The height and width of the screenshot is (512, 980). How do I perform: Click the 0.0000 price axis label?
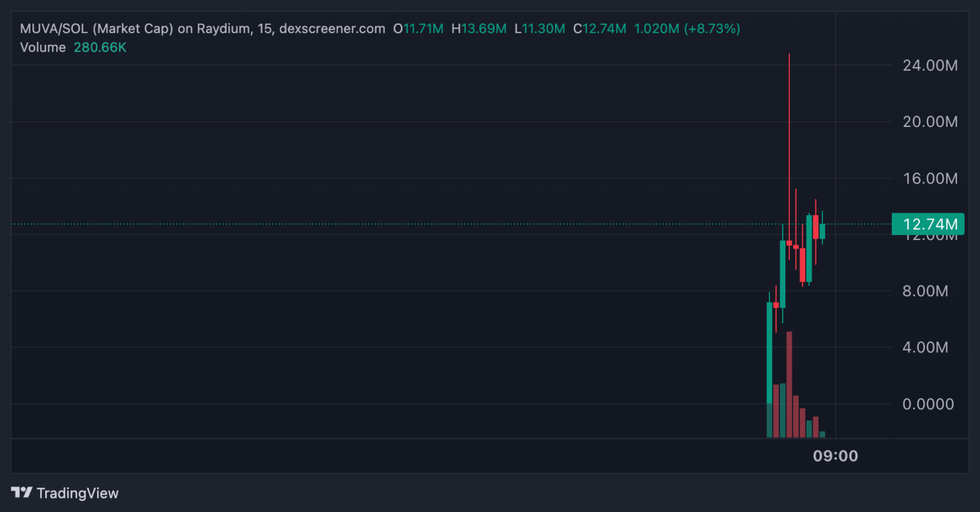tap(928, 404)
